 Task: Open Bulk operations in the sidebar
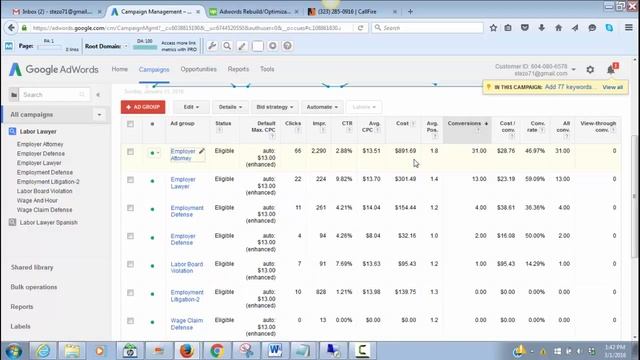[x=34, y=287]
